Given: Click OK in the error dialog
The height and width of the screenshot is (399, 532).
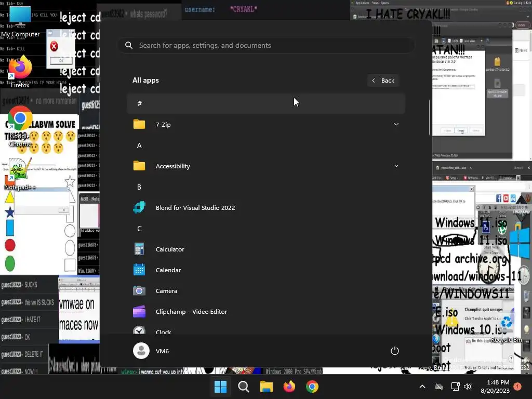Looking at the screenshot, I should 61,61.
